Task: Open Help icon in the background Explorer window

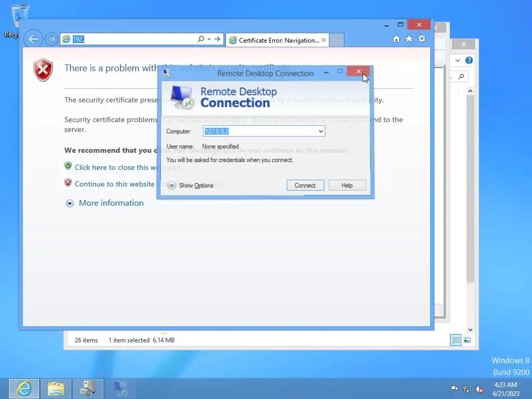Action: pyautogui.click(x=469, y=60)
